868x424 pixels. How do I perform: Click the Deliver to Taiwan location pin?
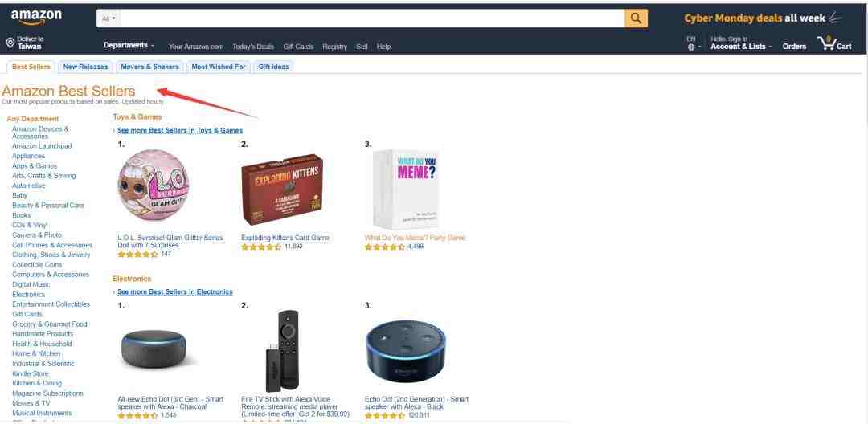click(10, 43)
